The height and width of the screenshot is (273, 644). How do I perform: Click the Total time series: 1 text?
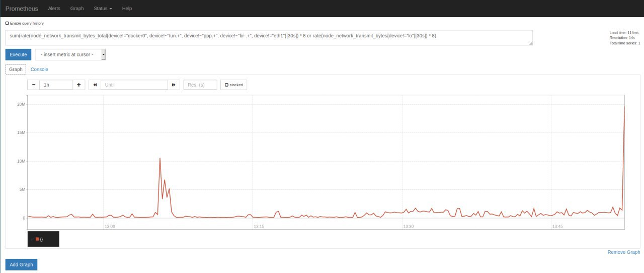click(x=625, y=43)
